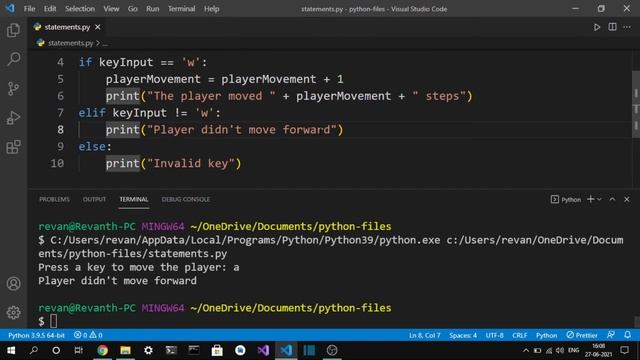The width and height of the screenshot is (640, 360).
Task: Run the Python file with play icon
Action: 597,27
